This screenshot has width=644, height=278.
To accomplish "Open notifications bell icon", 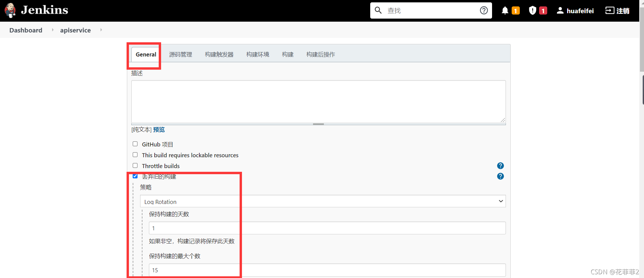I will (x=505, y=10).
